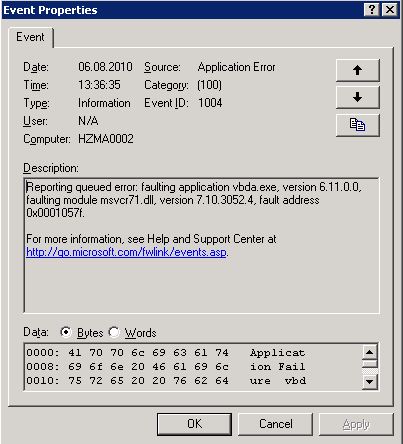Show previous event with up arrow
The image size is (403, 444).
(358, 70)
